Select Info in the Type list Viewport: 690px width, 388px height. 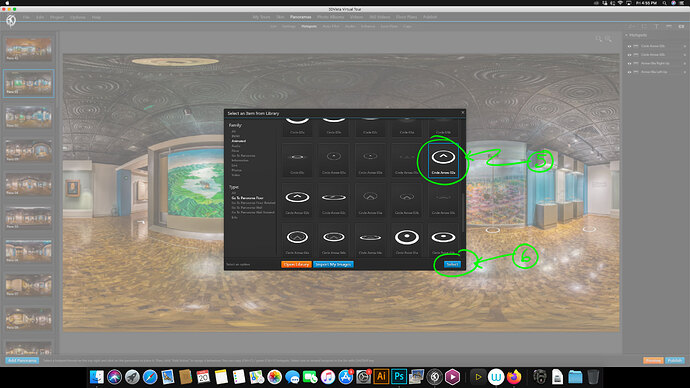235,217
